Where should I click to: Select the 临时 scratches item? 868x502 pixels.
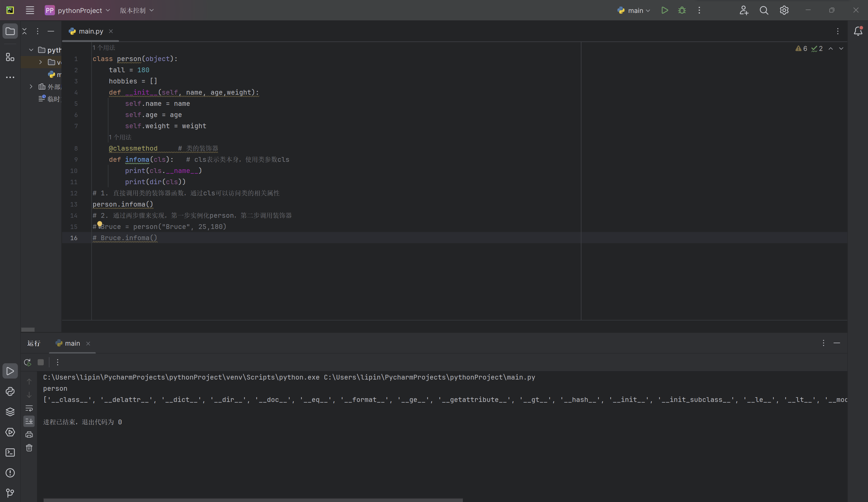50,99
